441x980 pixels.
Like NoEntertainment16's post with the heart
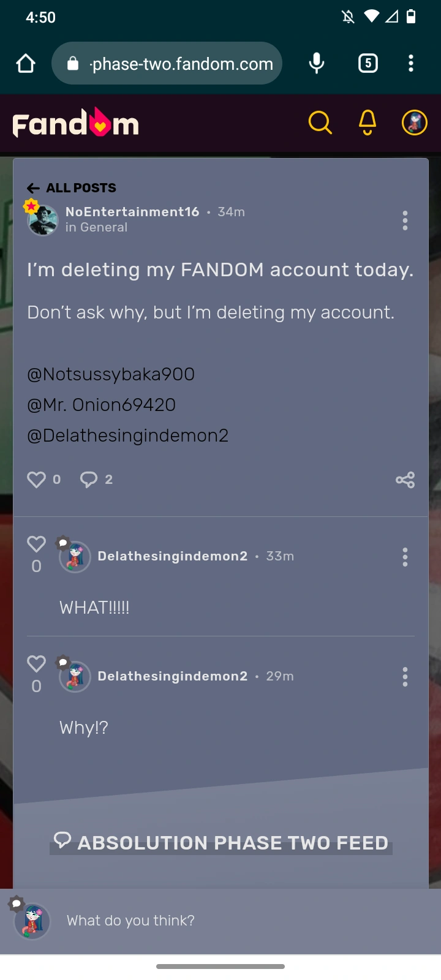37,479
